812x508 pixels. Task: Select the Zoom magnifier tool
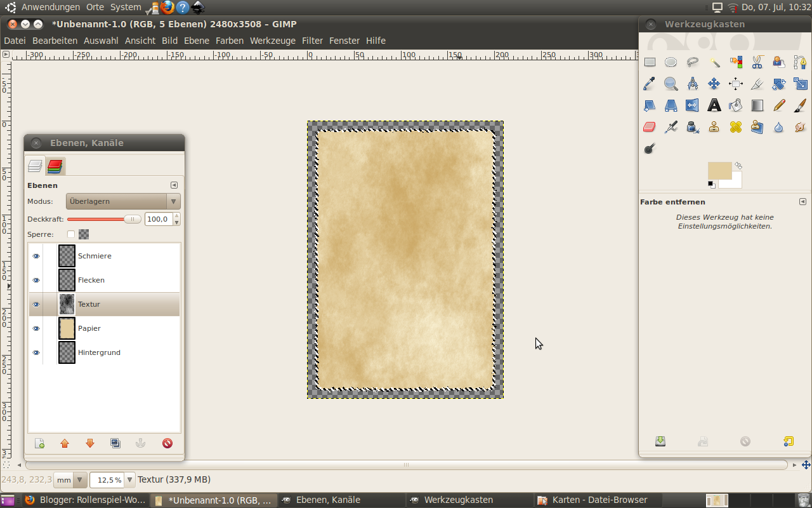click(x=671, y=84)
